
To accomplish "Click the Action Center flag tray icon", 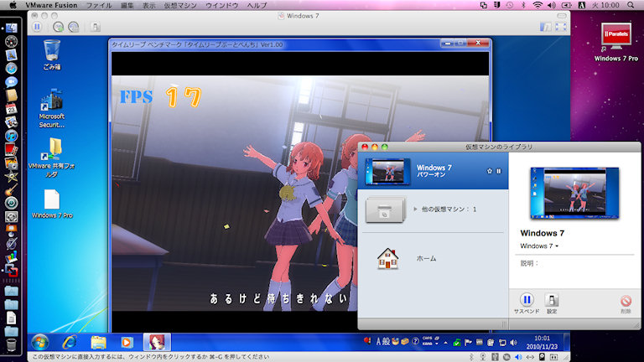I will pos(468,342).
